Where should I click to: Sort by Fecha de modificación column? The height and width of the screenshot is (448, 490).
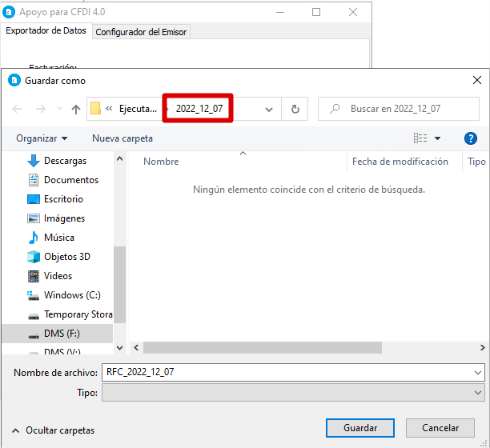(x=400, y=162)
